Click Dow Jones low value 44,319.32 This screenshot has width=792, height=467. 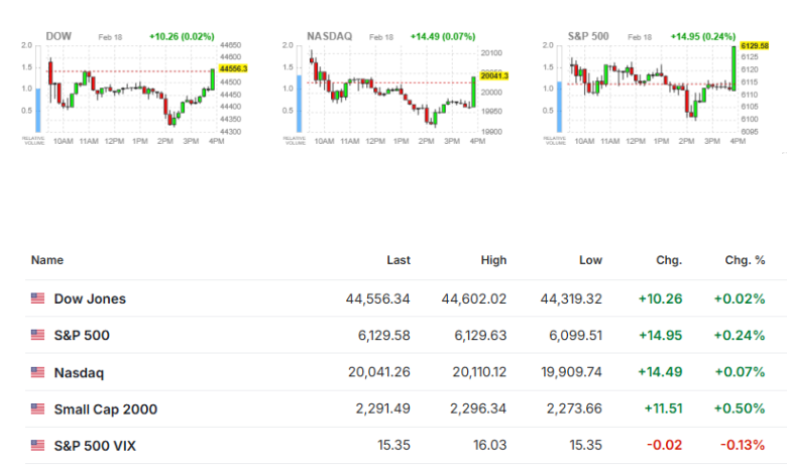coord(571,299)
